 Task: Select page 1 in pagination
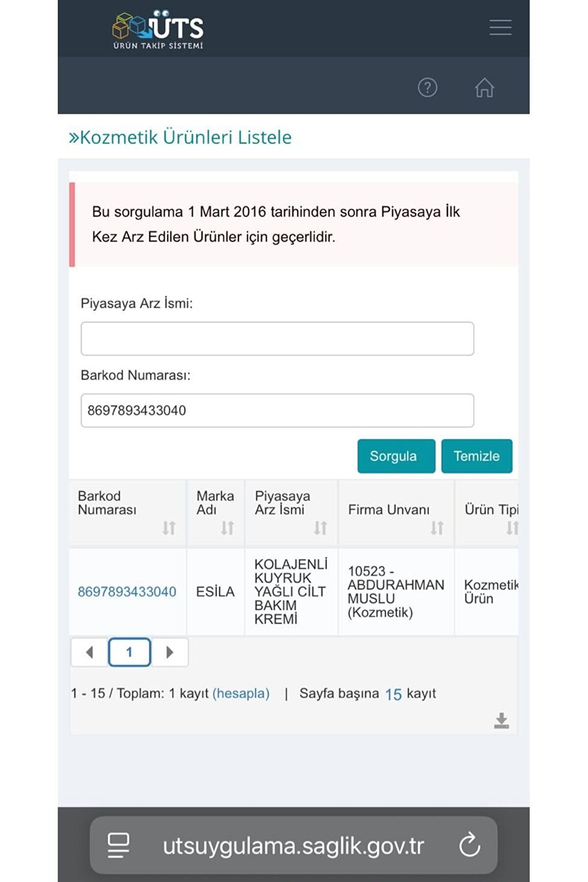click(x=129, y=652)
